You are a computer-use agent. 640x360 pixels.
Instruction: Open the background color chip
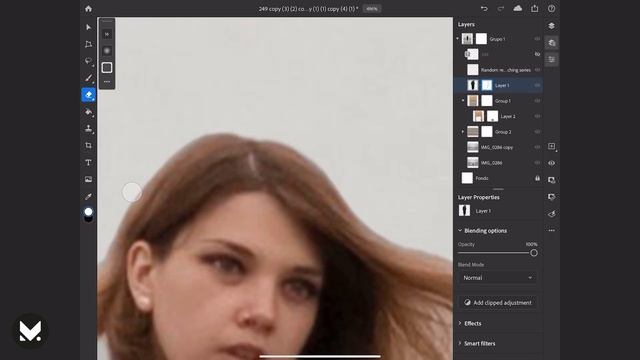point(89,219)
